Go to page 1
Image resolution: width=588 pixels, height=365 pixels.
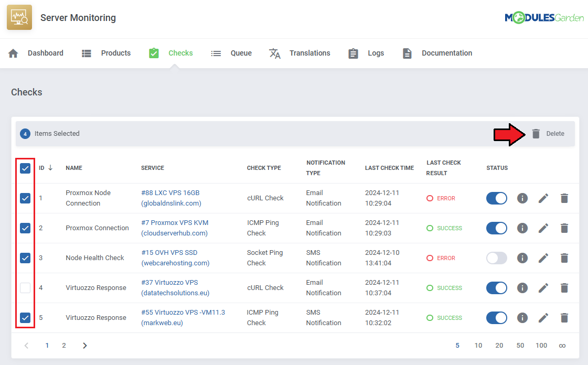tap(47, 346)
